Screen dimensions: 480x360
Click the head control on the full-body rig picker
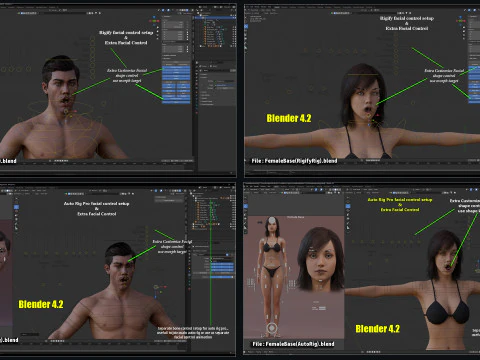coord(272,221)
